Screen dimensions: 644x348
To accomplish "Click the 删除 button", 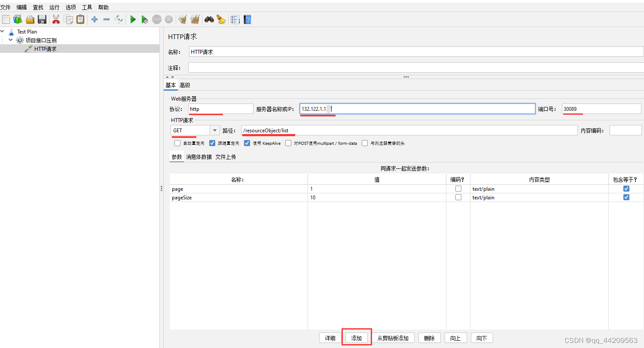I will point(430,338).
